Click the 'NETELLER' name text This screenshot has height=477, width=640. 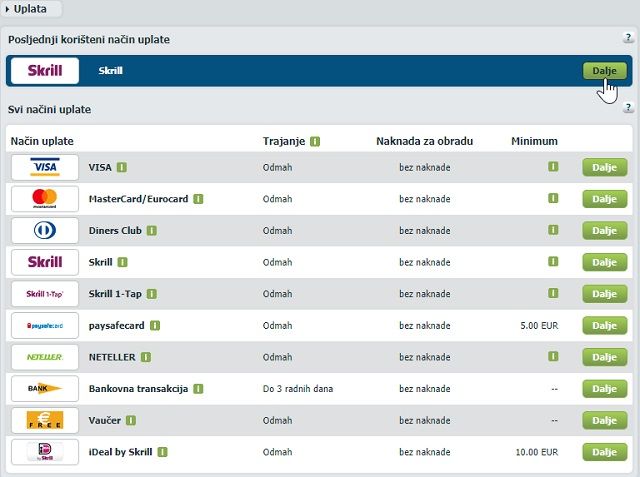(x=112, y=357)
